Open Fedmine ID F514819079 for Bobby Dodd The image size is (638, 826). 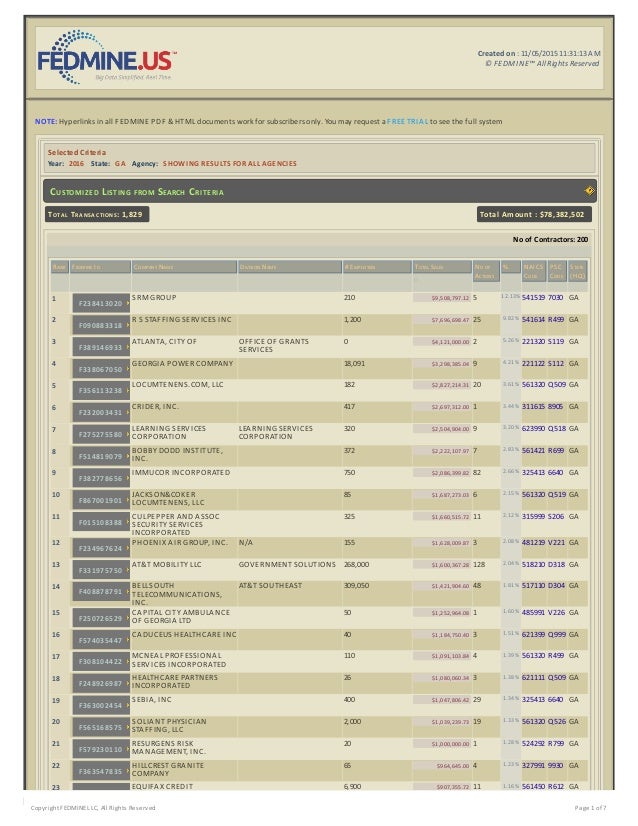pyautogui.click(x=101, y=456)
